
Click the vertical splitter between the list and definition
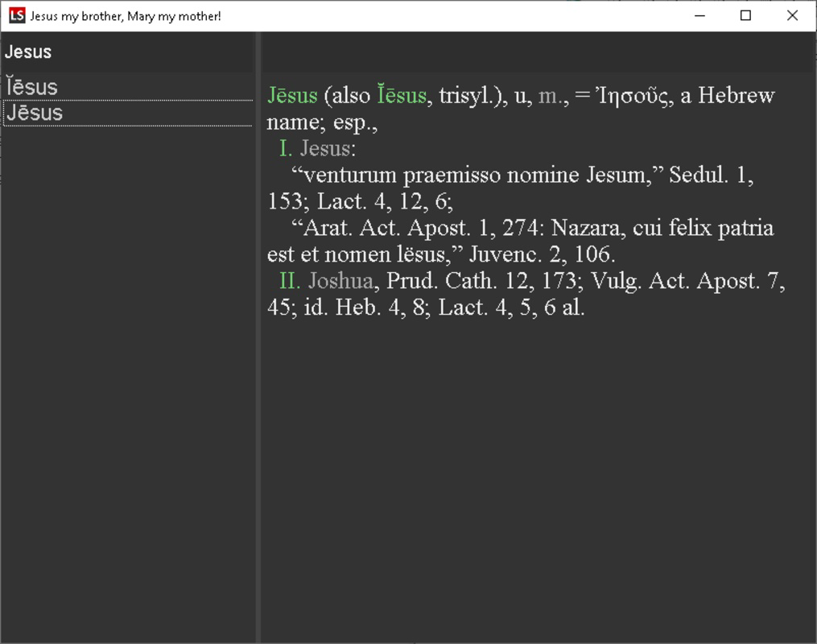pos(258,337)
